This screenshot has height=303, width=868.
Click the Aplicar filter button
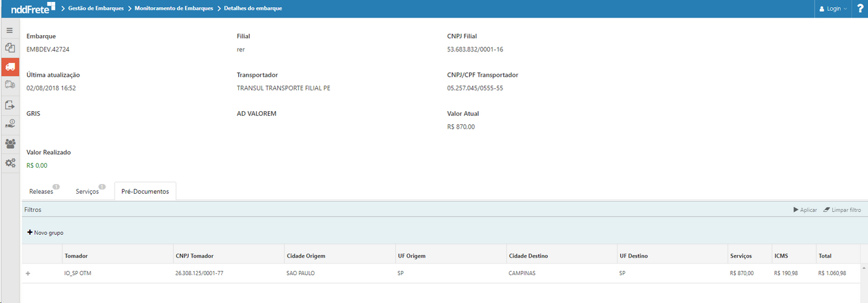tap(805, 210)
